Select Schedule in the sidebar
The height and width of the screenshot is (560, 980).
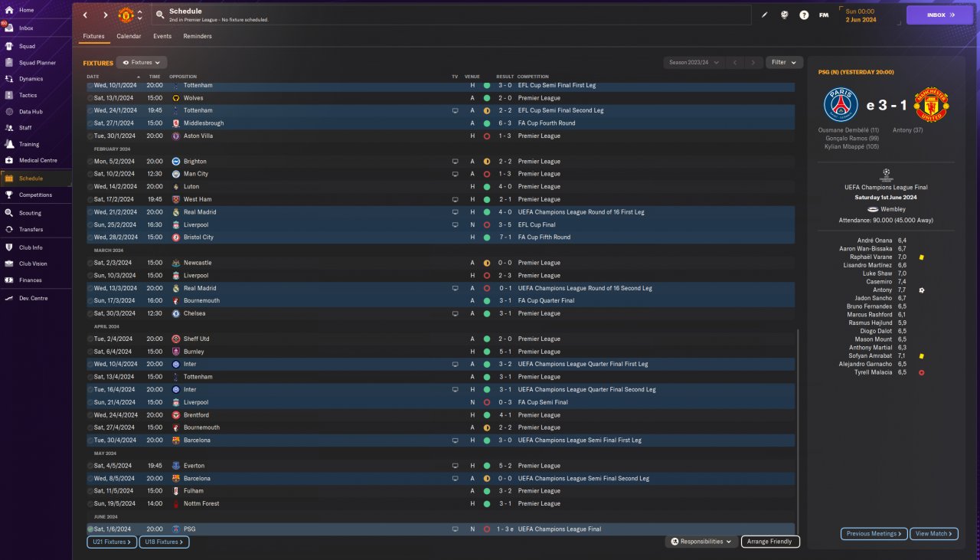click(35, 178)
